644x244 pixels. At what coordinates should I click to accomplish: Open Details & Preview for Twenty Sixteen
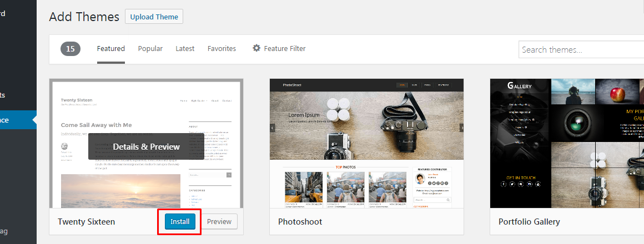(x=146, y=146)
